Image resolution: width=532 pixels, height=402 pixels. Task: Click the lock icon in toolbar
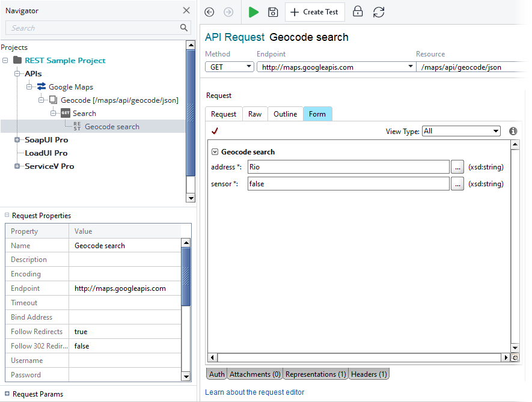[358, 12]
